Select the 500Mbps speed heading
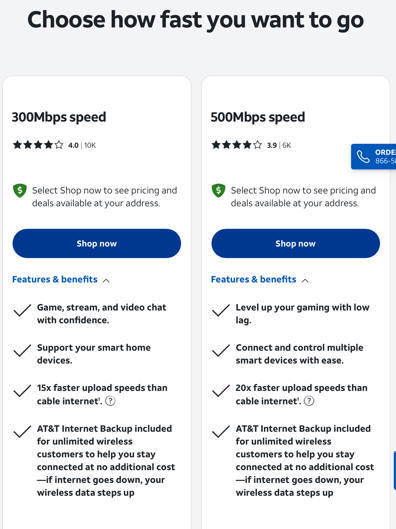 pos(258,117)
